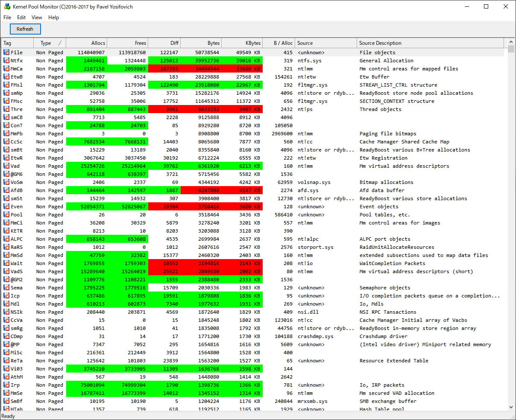
Task: Open the File menu
Action: 7,17
